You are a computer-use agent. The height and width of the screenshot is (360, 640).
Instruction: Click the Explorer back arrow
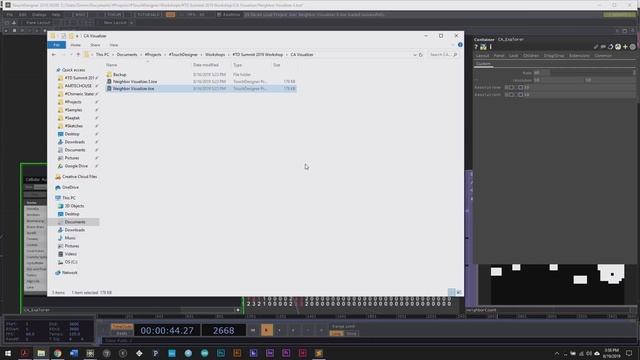(x=54, y=55)
